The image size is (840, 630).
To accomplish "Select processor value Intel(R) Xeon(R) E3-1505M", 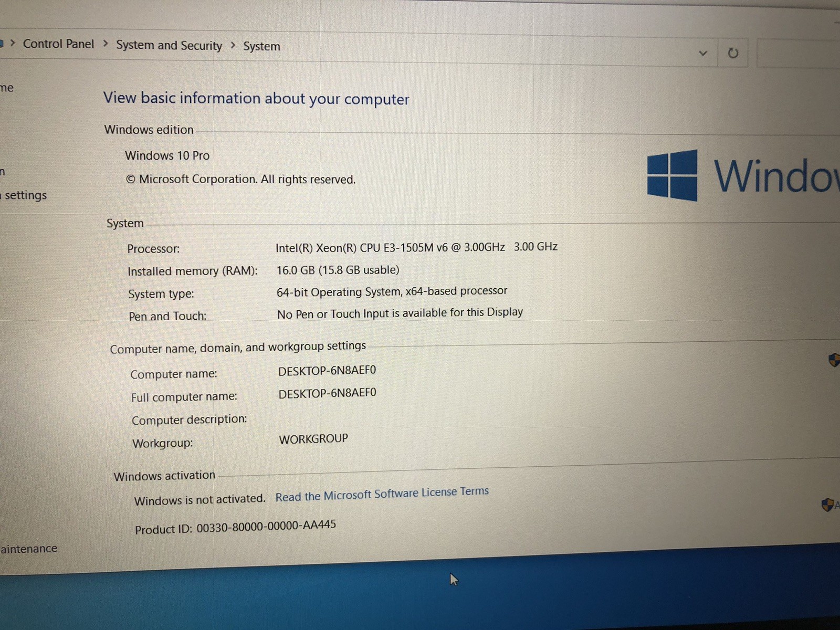I will (x=416, y=247).
